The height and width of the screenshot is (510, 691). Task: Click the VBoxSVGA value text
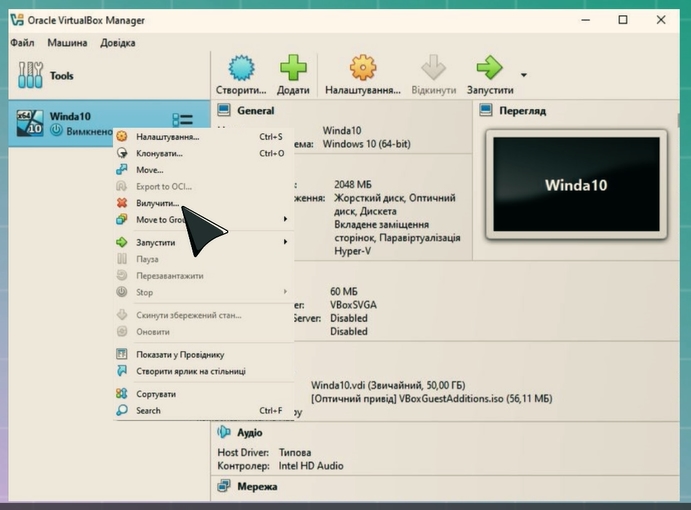pos(353,305)
